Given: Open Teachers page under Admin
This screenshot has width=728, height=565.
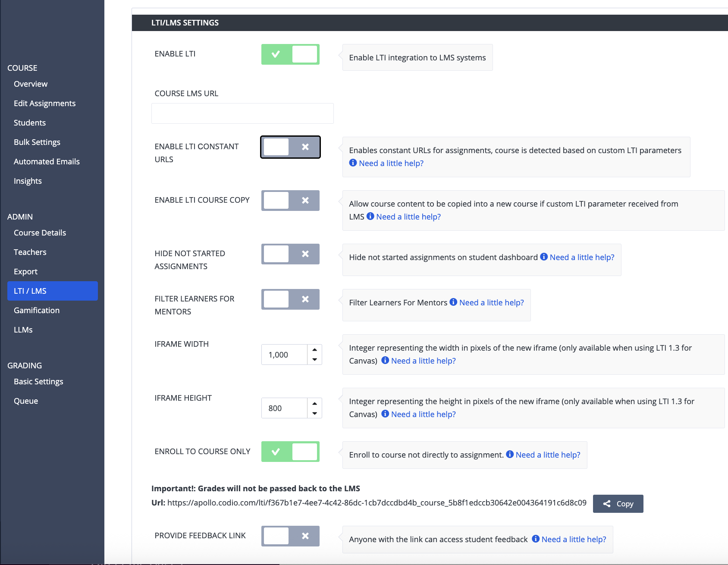Looking at the screenshot, I should (30, 252).
